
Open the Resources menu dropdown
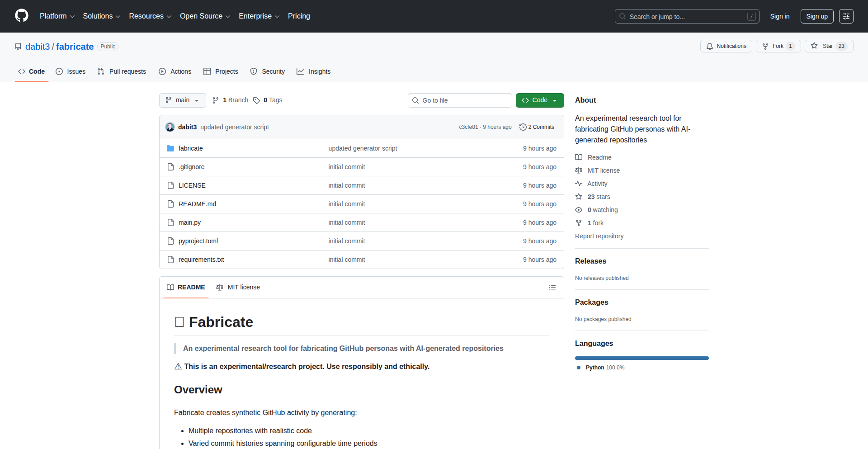click(x=150, y=16)
